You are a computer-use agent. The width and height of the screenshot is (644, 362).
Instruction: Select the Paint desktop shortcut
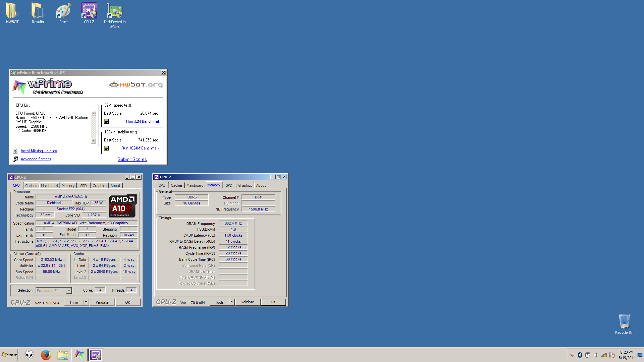(x=63, y=13)
